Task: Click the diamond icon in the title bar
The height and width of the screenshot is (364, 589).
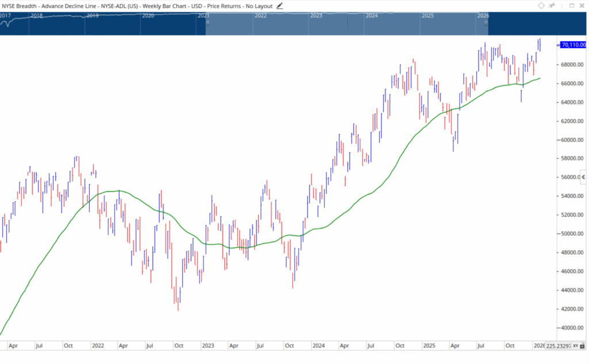Action: coord(541,5)
